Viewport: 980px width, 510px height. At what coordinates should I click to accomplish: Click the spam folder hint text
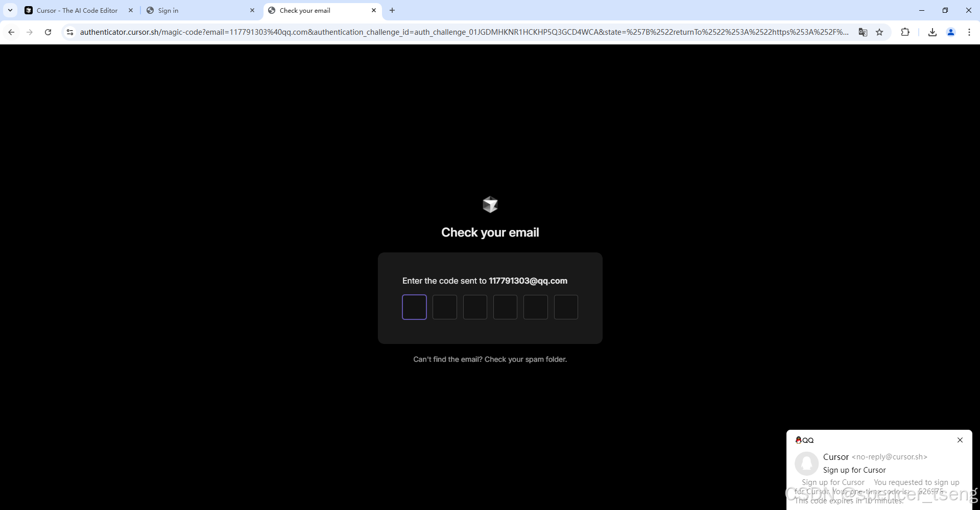click(490, 359)
